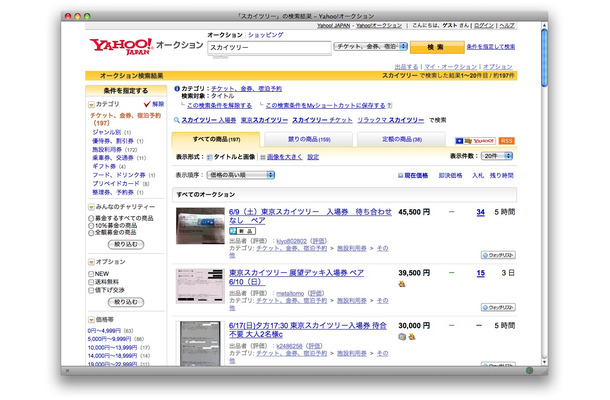
Task: Click the yellow minimize window button
Action: tap(77, 16)
